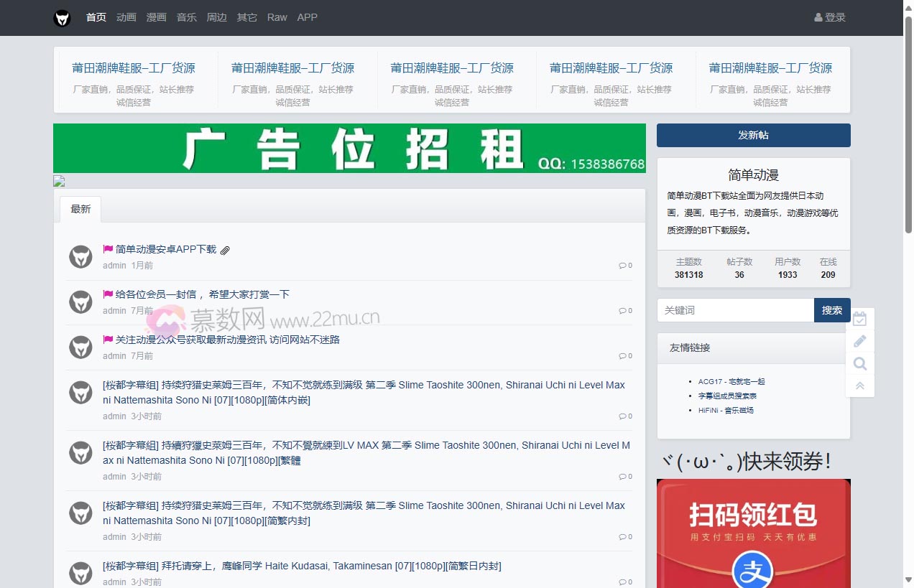Screen dimensions: 914x588
Task: Click the back-to-top double chevron icon
Action: click(x=860, y=386)
